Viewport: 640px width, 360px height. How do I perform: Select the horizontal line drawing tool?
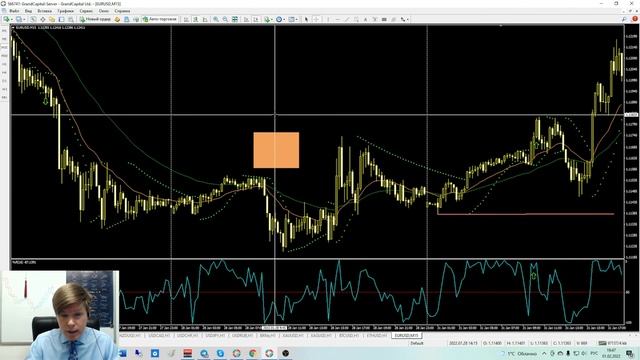tap(337, 19)
